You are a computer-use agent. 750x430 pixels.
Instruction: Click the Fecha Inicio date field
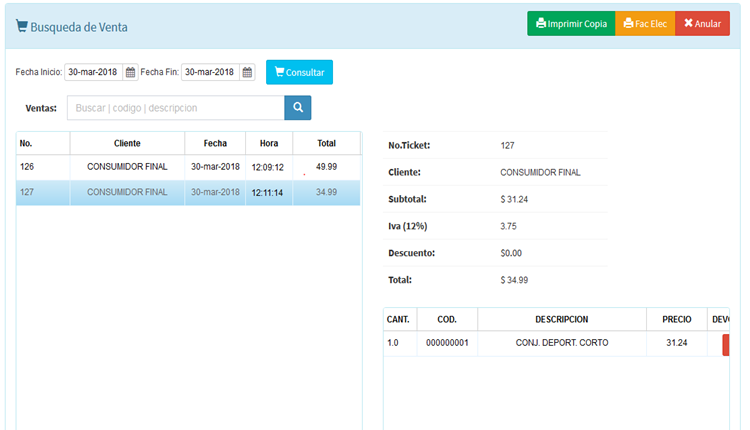click(93, 72)
